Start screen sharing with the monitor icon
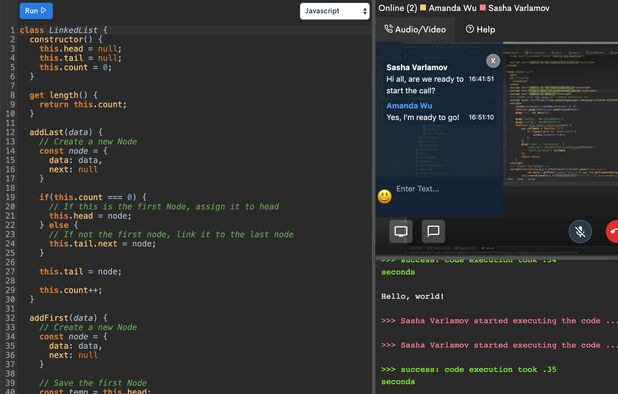 point(401,231)
